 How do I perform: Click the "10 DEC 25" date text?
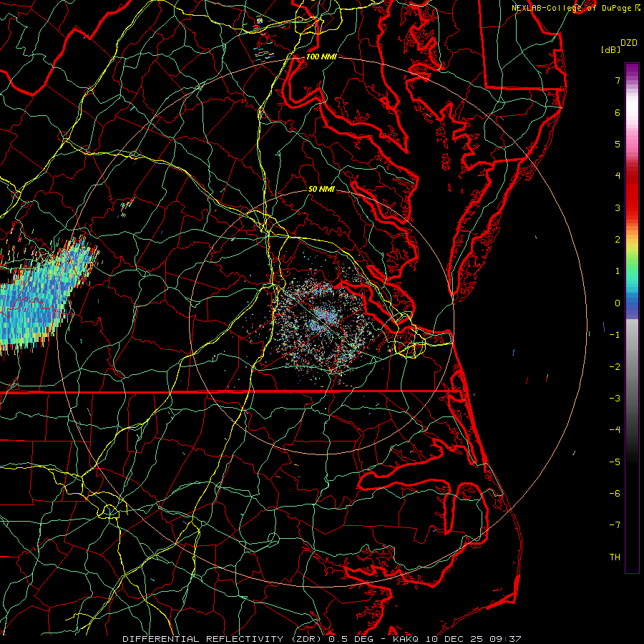point(454,639)
